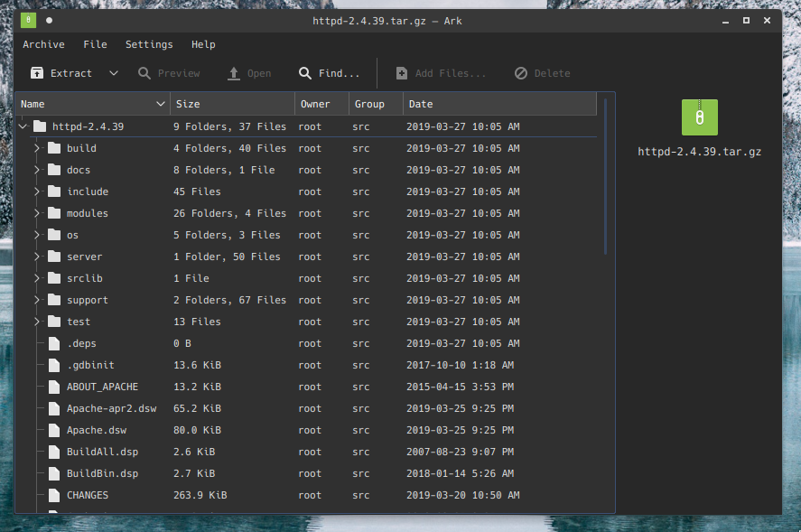Open the Archive menu
This screenshot has width=801, height=532.
(43, 44)
